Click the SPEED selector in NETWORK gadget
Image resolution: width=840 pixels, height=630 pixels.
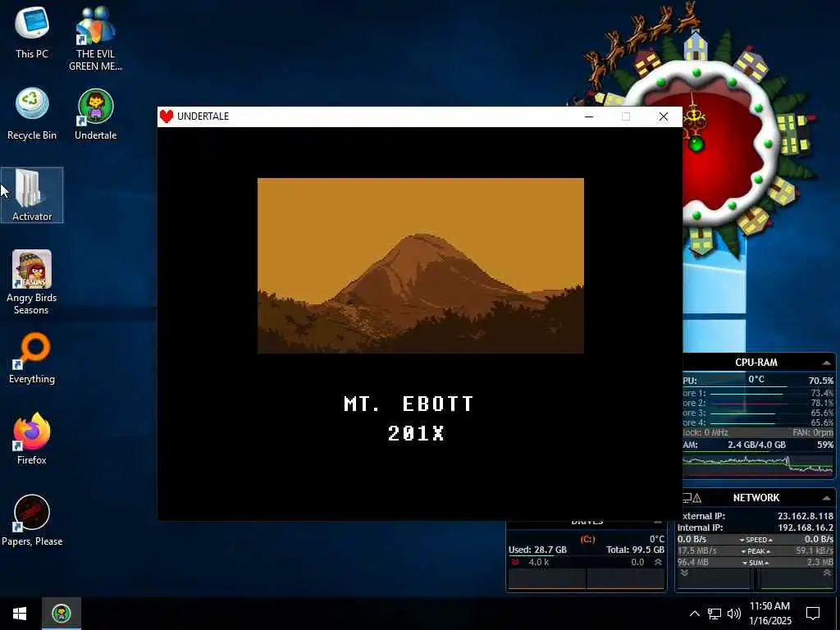pyautogui.click(x=756, y=540)
